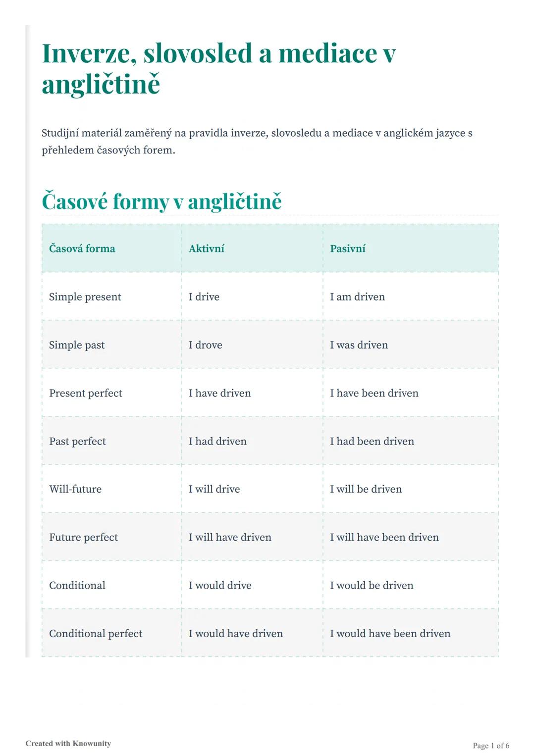Click the "Will-future" row label

75,489
